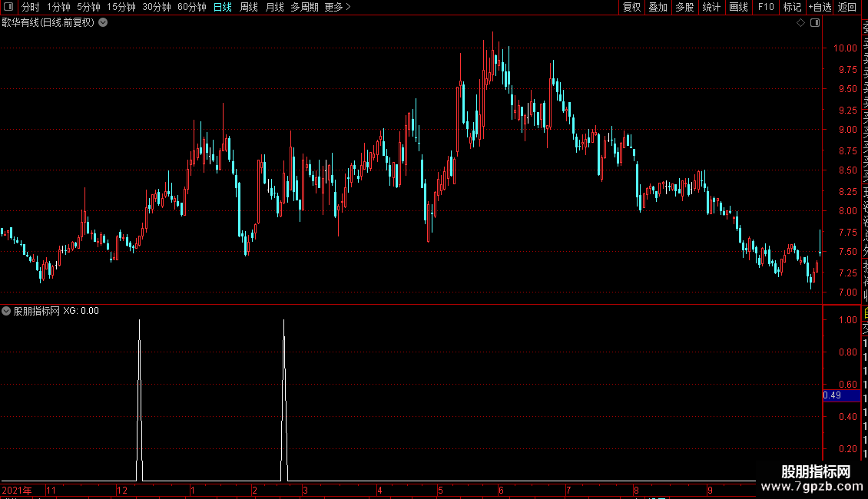868x499 pixels.
Task: Add stock with +自选
Action: [820, 7]
